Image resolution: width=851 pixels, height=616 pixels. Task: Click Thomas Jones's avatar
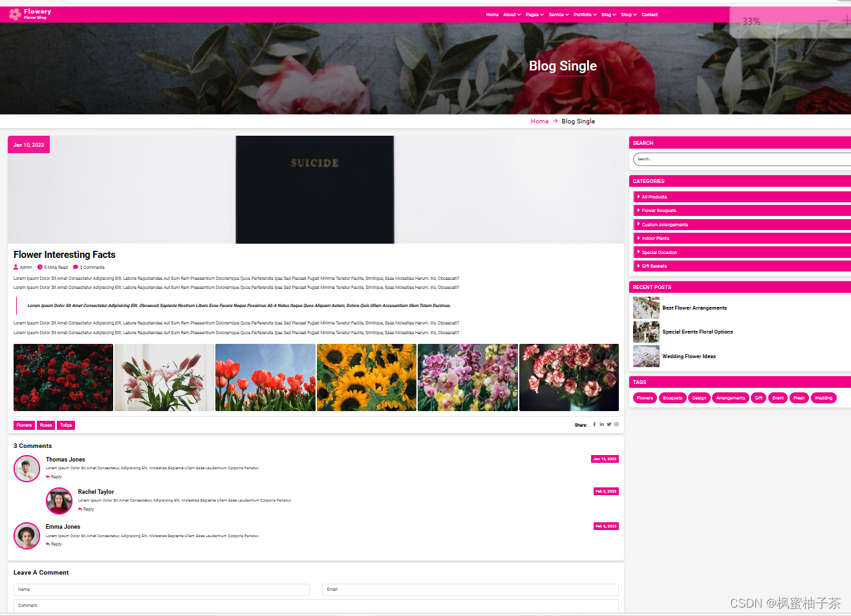point(27,469)
